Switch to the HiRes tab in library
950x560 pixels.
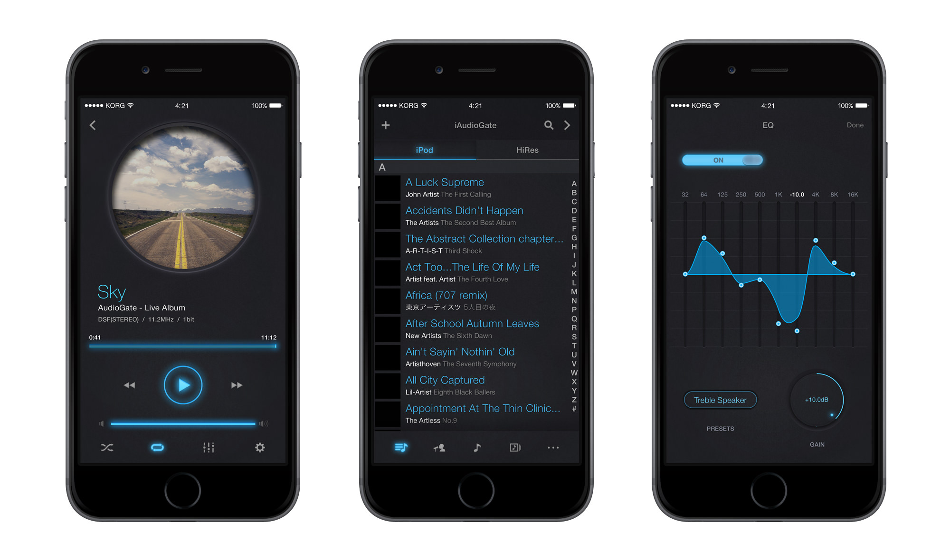[x=526, y=149]
